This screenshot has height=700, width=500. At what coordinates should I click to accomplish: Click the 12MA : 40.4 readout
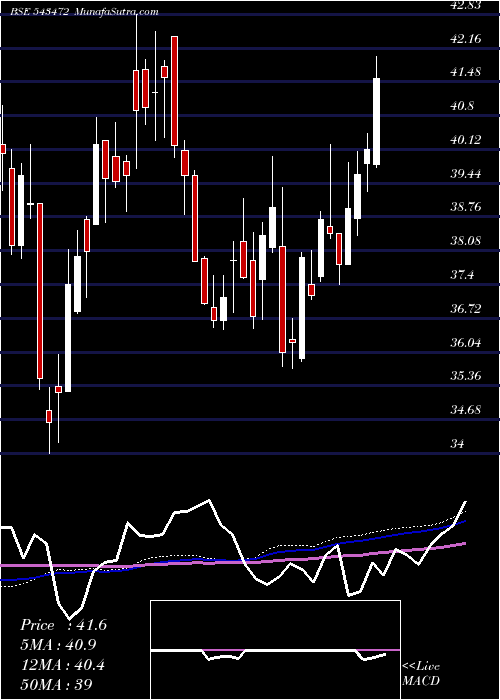pos(63,665)
